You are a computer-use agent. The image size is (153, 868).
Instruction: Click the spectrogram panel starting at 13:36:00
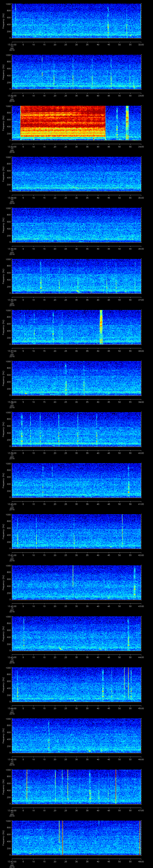click(x=76, y=276)
